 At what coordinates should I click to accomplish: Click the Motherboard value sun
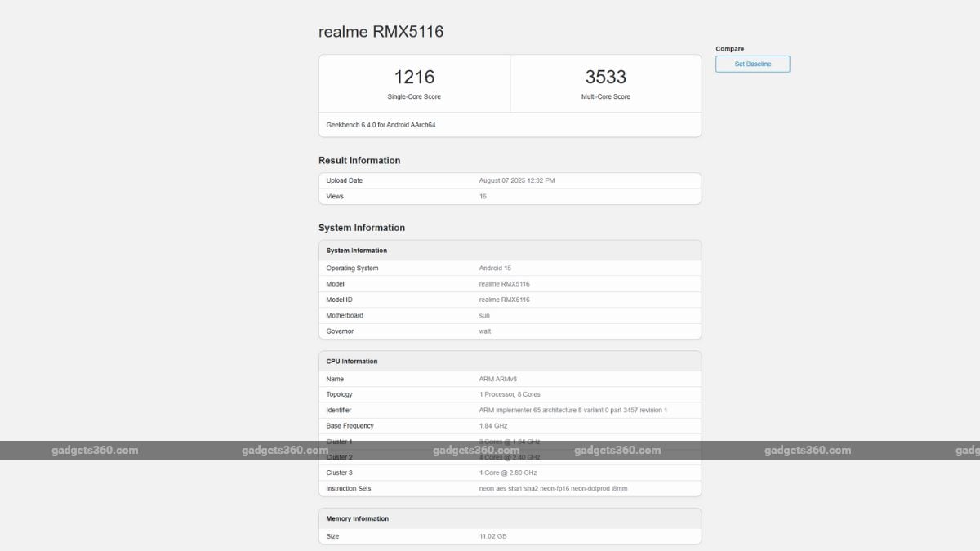[x=484, y=316]
